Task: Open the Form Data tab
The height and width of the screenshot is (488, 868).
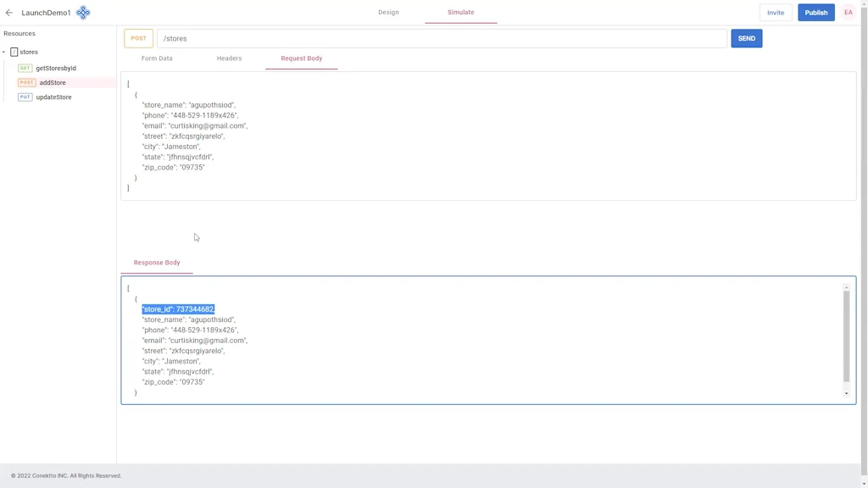Action: (x=156, y=58)
